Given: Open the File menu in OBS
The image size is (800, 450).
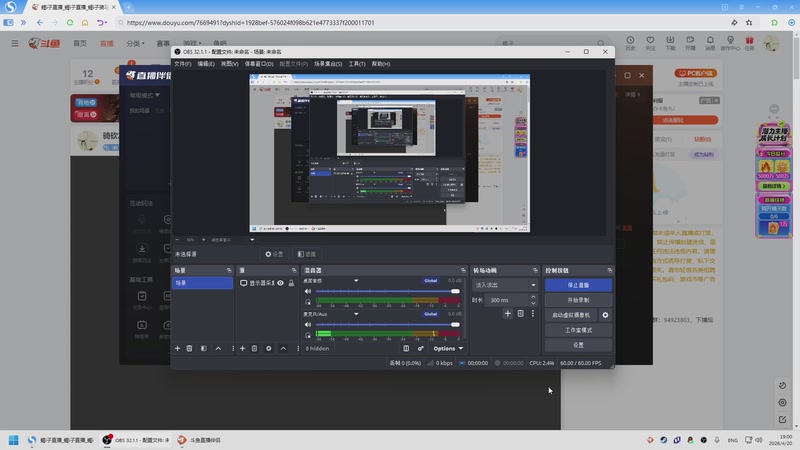Looking at the screenshot, I should pos(181,64).
